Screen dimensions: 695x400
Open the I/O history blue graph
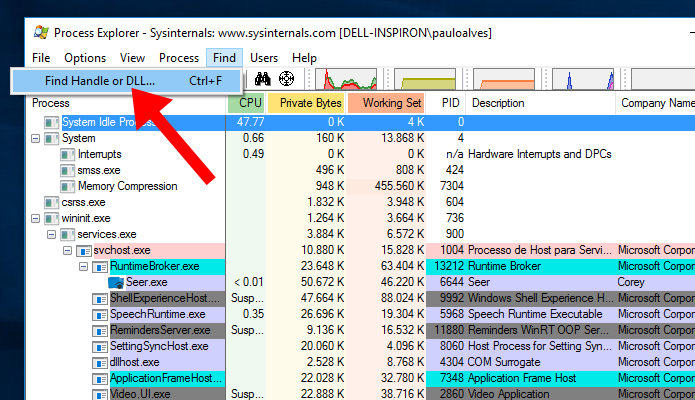(x=583, y=79)
